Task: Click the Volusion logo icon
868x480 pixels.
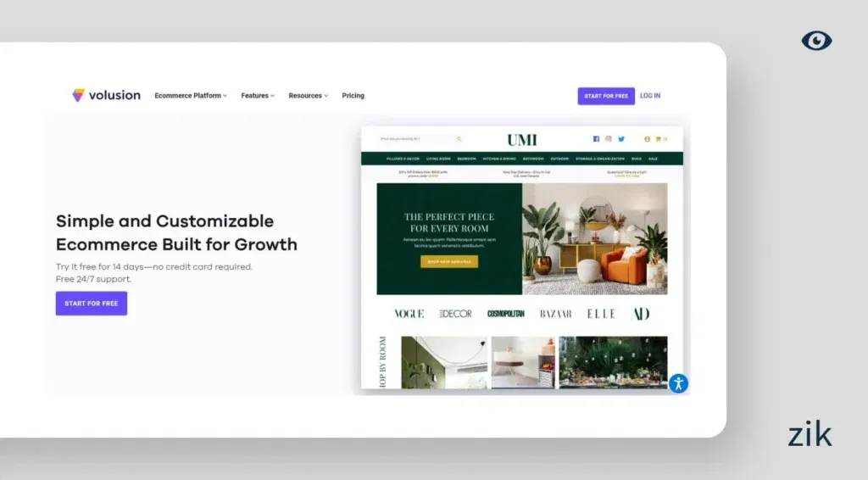Action: point(79,96)
